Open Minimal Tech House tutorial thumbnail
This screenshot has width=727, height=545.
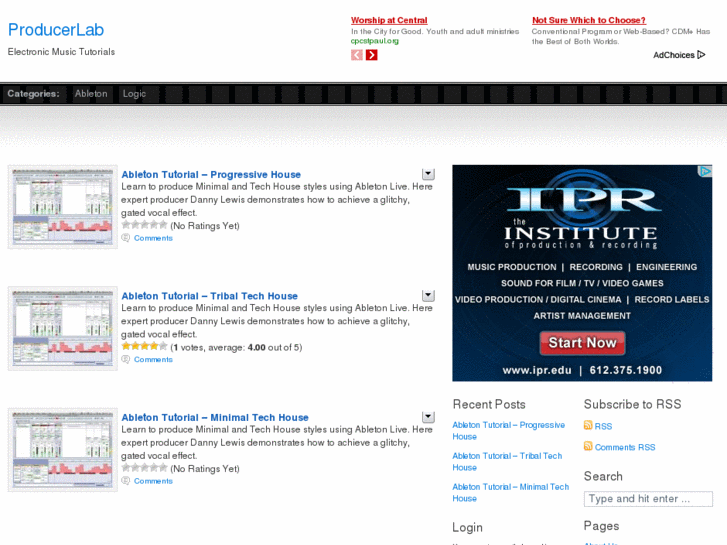[63, 450]
